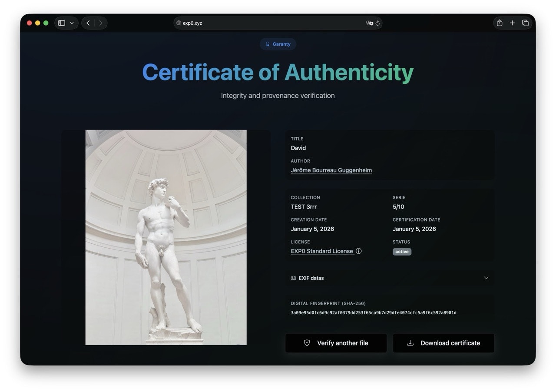Focus the exp0.xyz address bar
The width and height of the screenshot is (556, 392).
pyautogui.click(x=278, y=23)
